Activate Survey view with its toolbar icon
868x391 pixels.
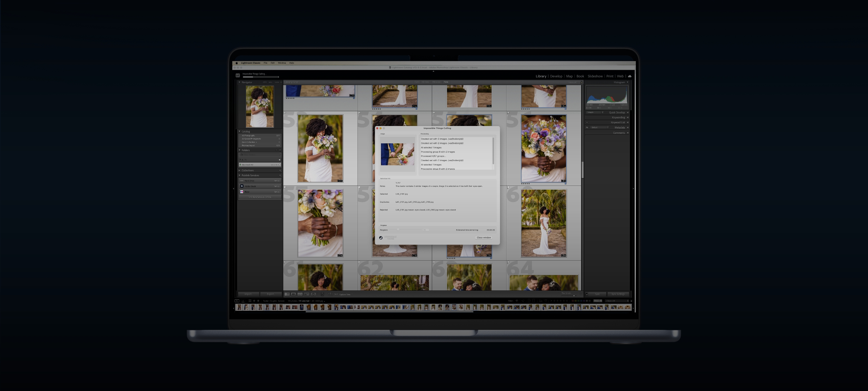point(306,294)
